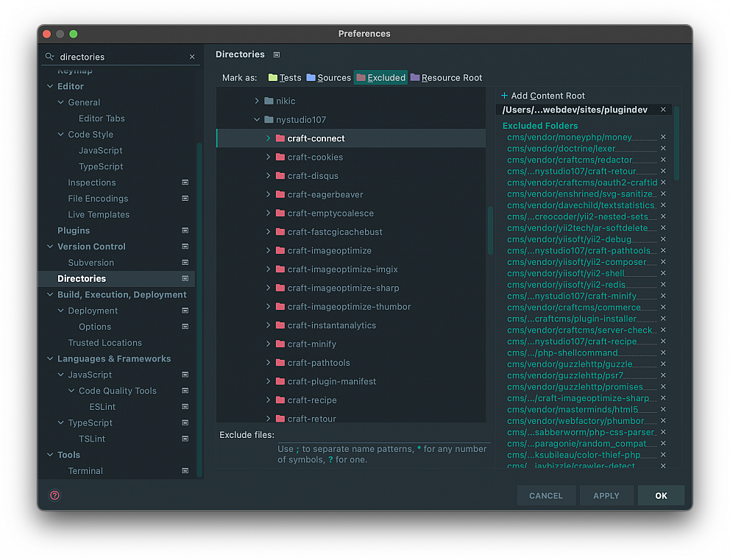Remove cms/vendor/davechild/textstatistics exclusion

click(x=663, y=205)
